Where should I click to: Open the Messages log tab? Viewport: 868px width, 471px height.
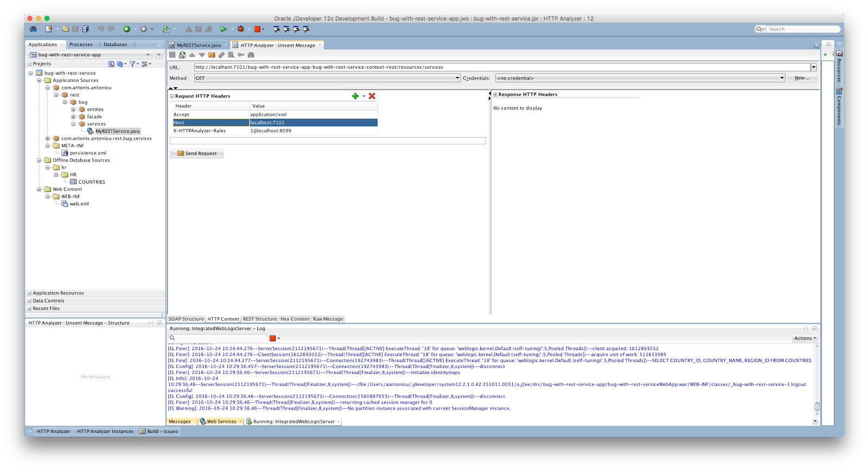[x=180, y=422]
